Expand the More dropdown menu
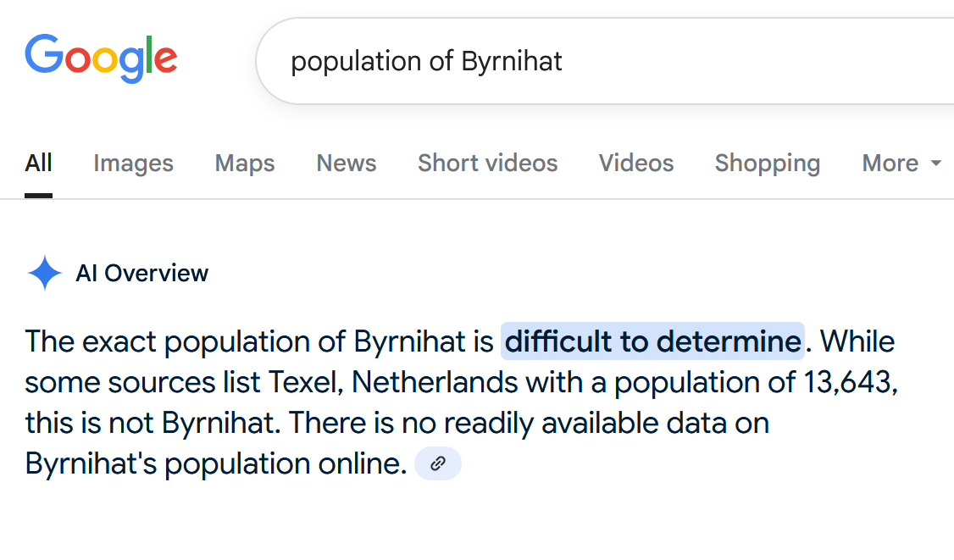The image size is (954, 560). coord(901,163)
